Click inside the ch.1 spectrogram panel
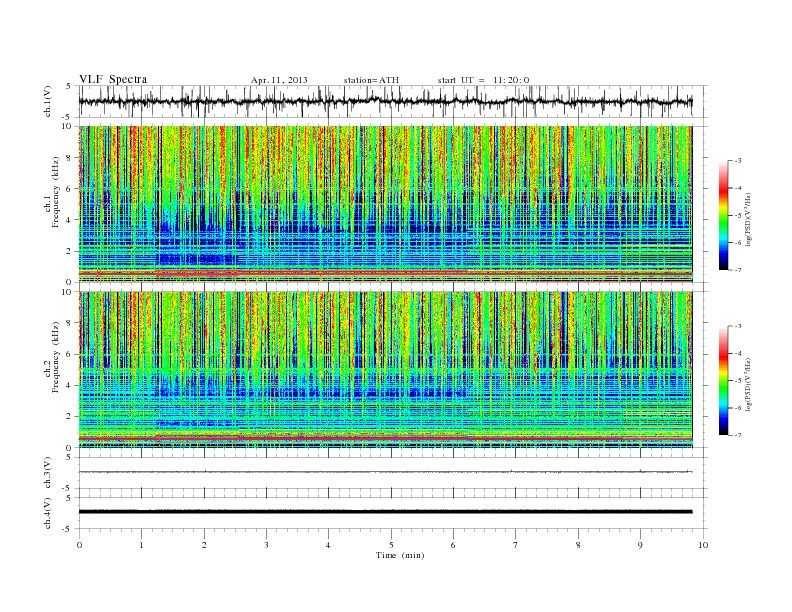The image size is (792, 612). coord(385,204)
